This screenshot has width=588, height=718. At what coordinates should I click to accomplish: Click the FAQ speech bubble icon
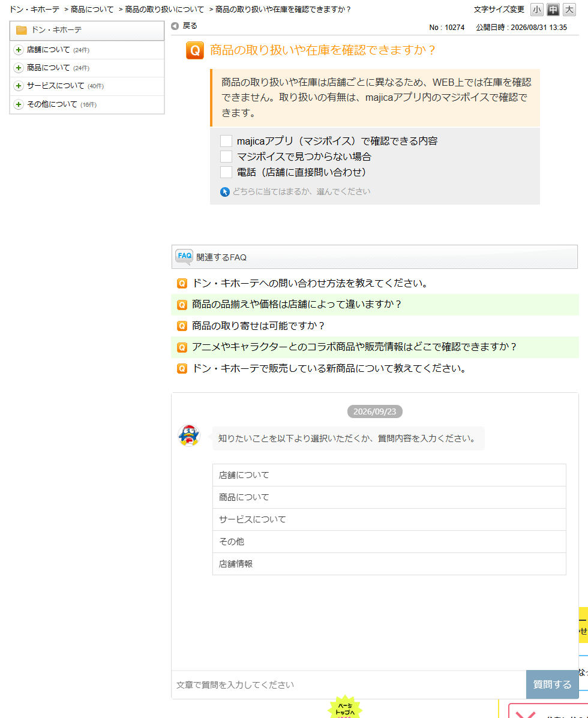pos(184,257)
